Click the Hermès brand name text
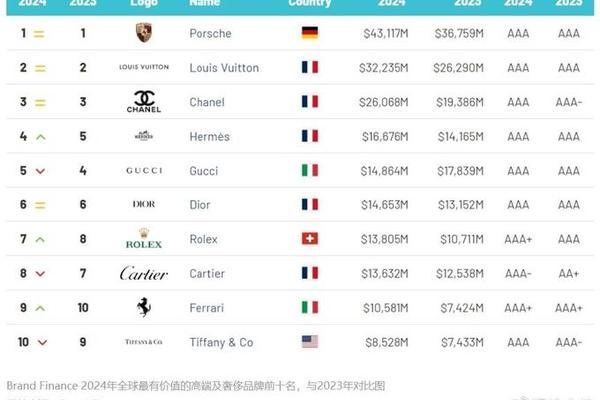This screenshot has width=600, height=400. click(210, 137)
